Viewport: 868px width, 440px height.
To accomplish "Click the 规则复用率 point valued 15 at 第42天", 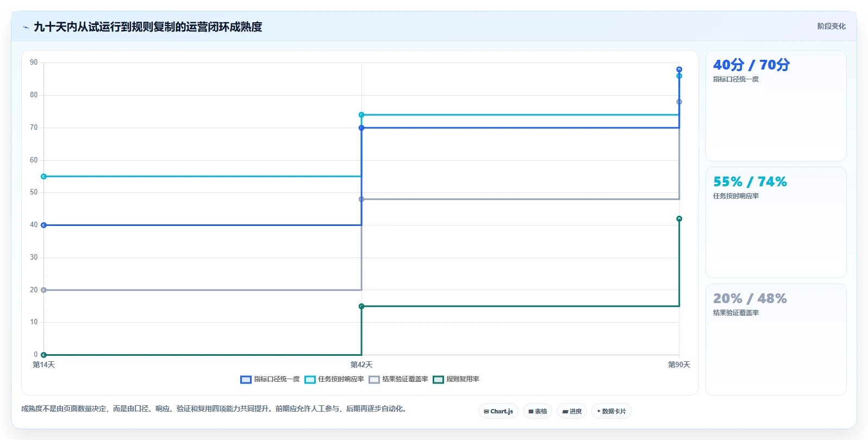I will tap(361, 306).
